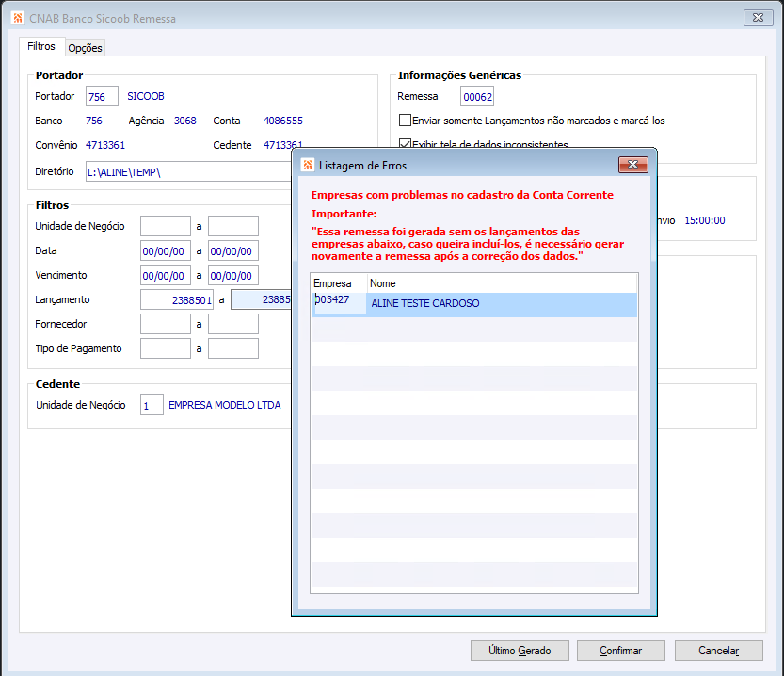The height and width of the screenshot is (676, 784).
Task: Click the Diretório path field
Action: point(188,172)
